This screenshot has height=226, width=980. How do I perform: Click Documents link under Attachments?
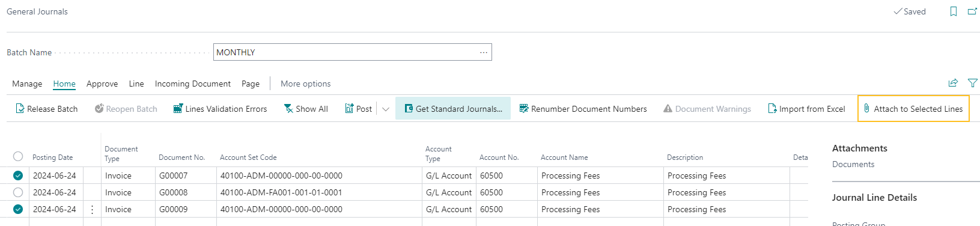853,164
